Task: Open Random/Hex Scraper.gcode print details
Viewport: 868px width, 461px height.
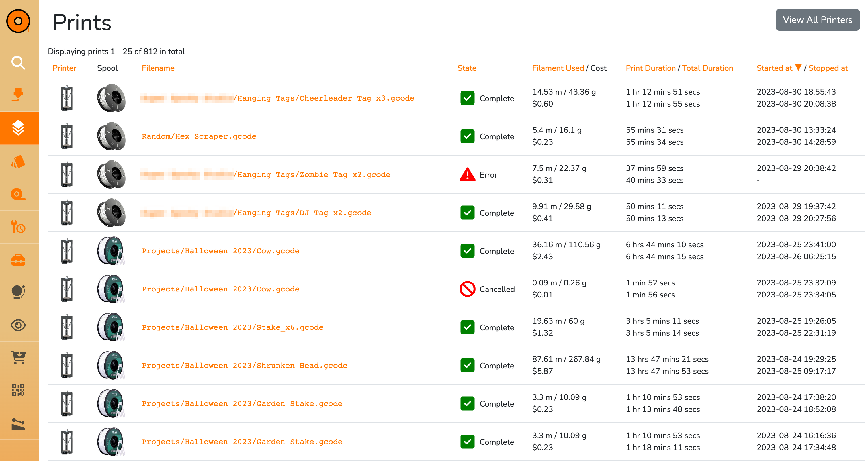Action: 199,136
